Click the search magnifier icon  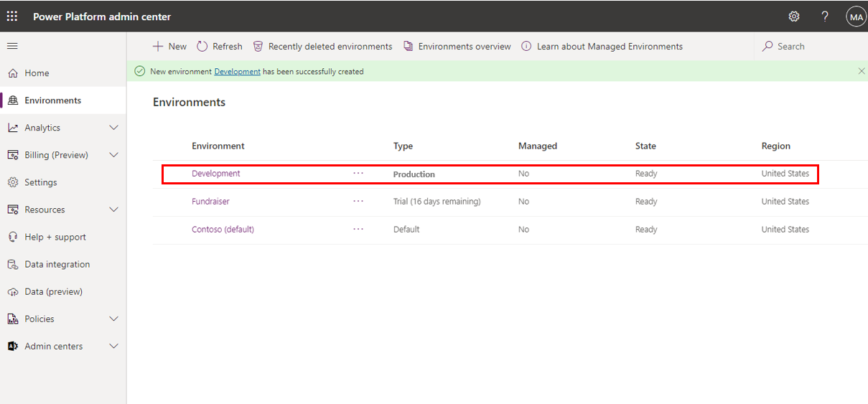(x=768, y=46)
